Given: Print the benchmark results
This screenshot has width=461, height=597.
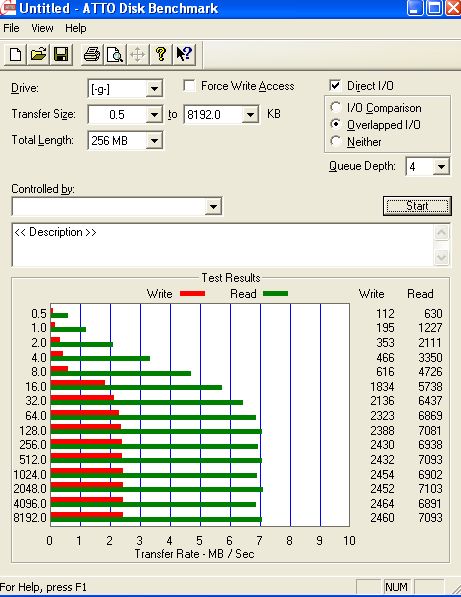Looking at the screenshot, I should [92, 54].
